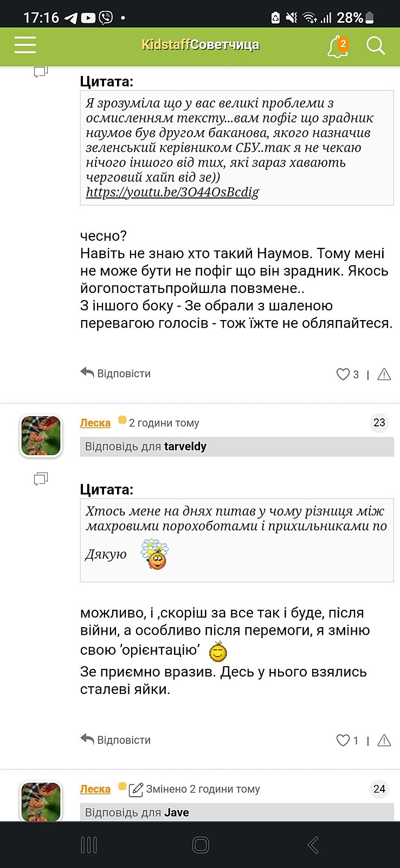Like post 23 with 1 heart
Image resolution: width=400 pixels, height=868 pixels.
[343, 741]
